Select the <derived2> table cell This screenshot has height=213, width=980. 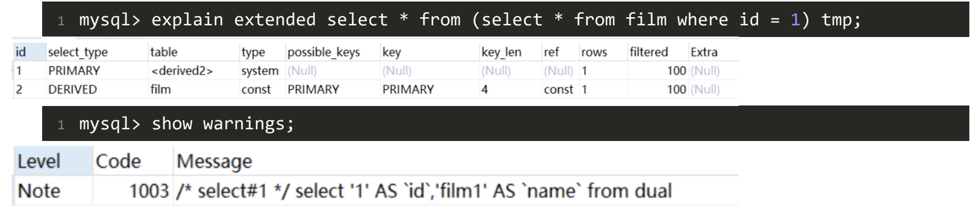click(x=182, y=71)
